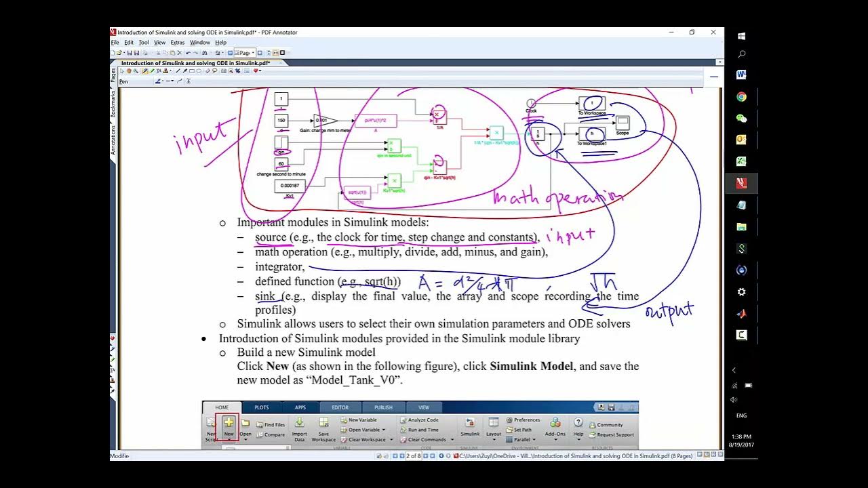Open the Help menu
Viewport: 868px width, 488px height.
tap(220, 43)
